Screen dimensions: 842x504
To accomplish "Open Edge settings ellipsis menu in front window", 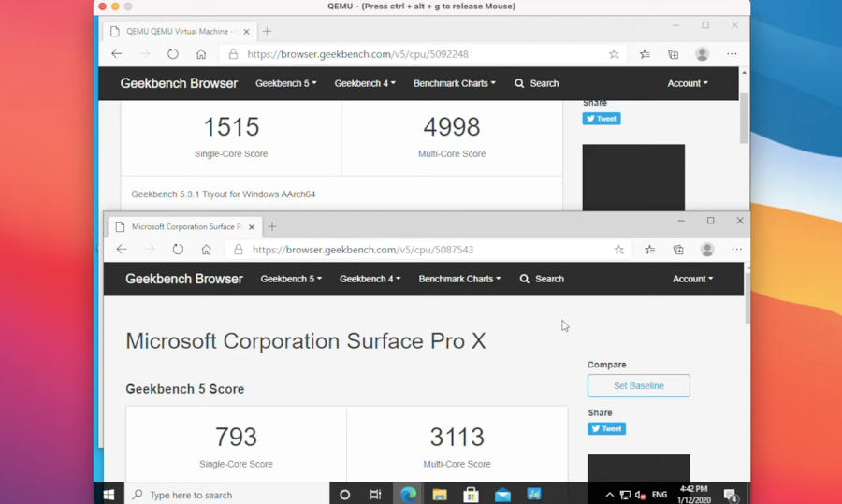I will (736, 250).
